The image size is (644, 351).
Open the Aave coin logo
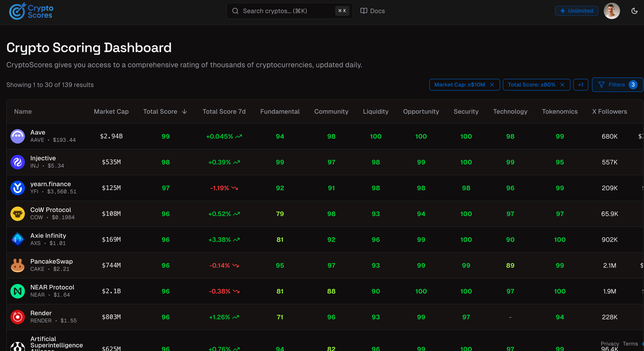(17, 136)
